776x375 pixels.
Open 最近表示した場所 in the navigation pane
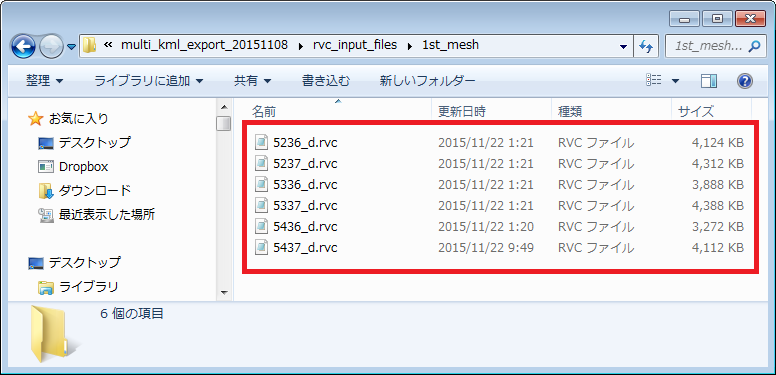107,214
